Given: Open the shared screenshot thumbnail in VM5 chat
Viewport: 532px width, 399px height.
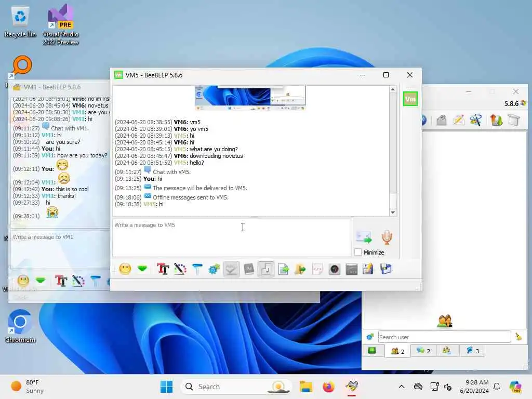Looking at the screenshot, I should (x=250, y=98).
